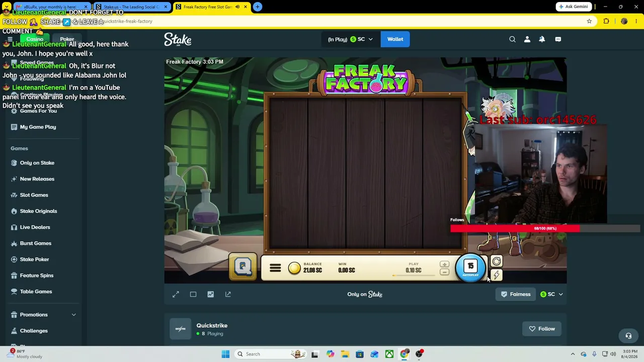Open Xbox app from taskbar
Viewport: 644px width, 362px height.
(389, 354)
